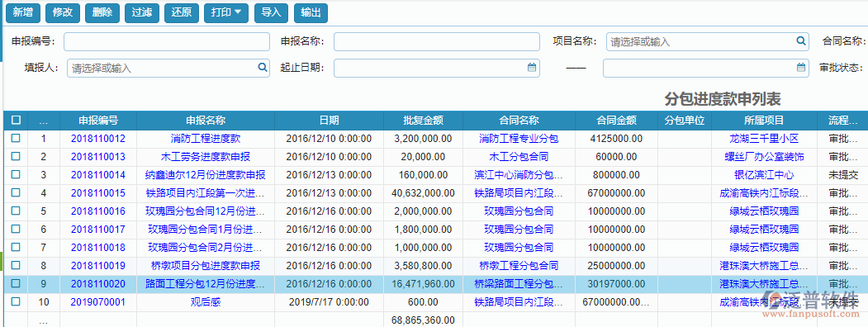Open record link 2018110012
868x327 pixels.
98,139
